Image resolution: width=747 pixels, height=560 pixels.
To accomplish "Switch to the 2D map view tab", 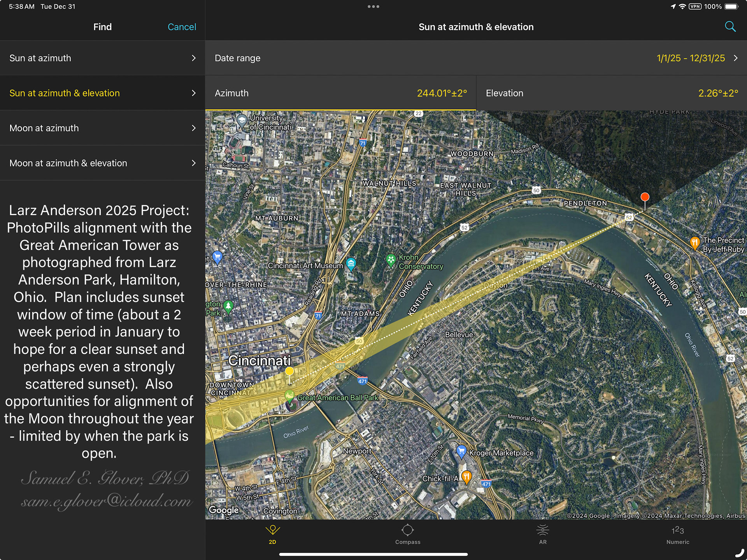I will 272,534.
